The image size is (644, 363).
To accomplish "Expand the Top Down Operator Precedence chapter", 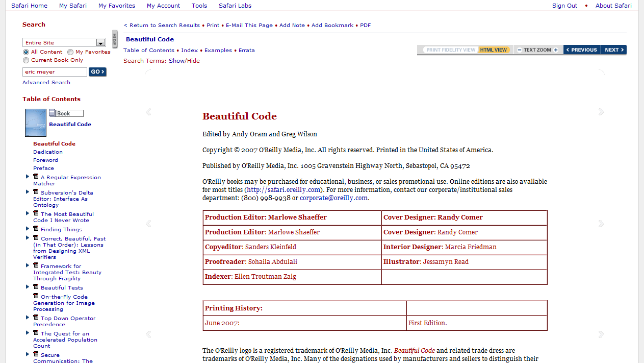I will [x=27, y=317].
